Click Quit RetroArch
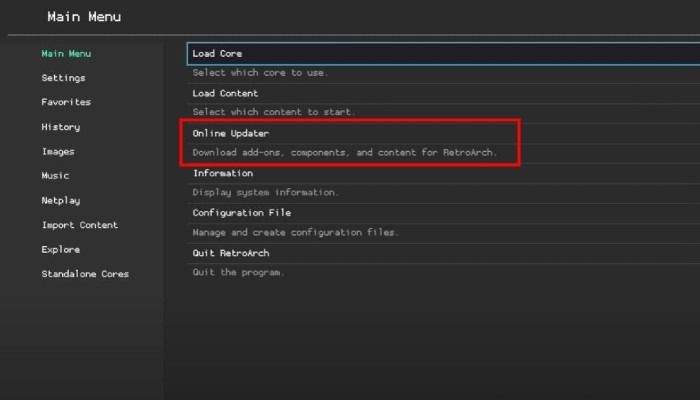This screenshot has height=400, width=700. click(231, 253)
